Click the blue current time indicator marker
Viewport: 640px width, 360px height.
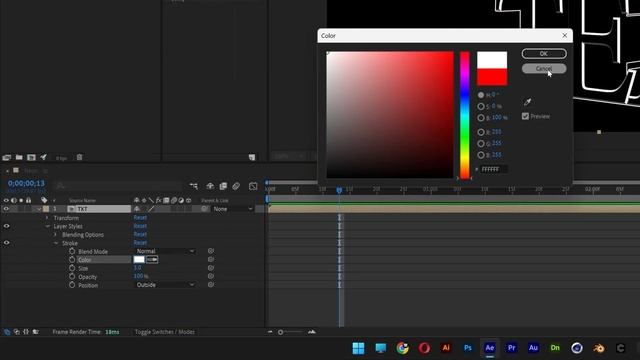[339, 190]
